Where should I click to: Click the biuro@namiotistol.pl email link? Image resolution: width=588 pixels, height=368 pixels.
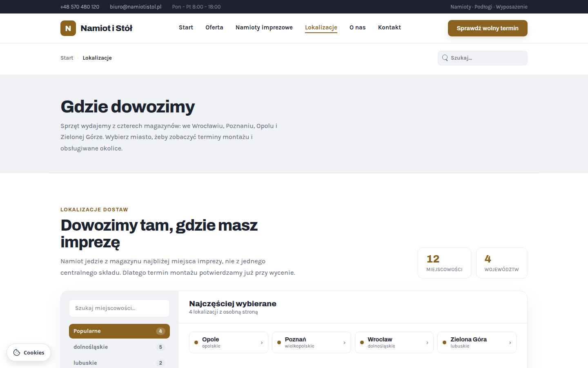pyautogui.click(x=136, y=7)
